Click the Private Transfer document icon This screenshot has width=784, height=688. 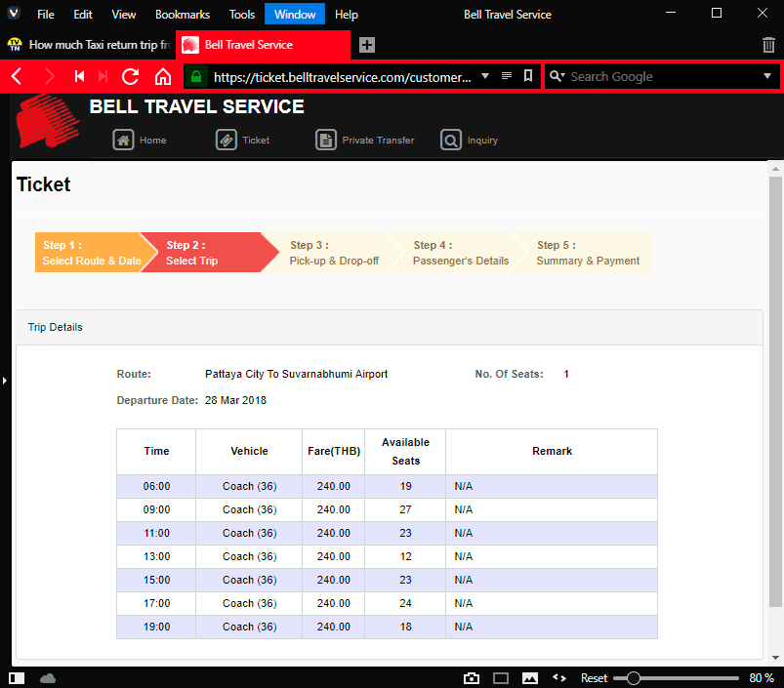pos(326,140)
